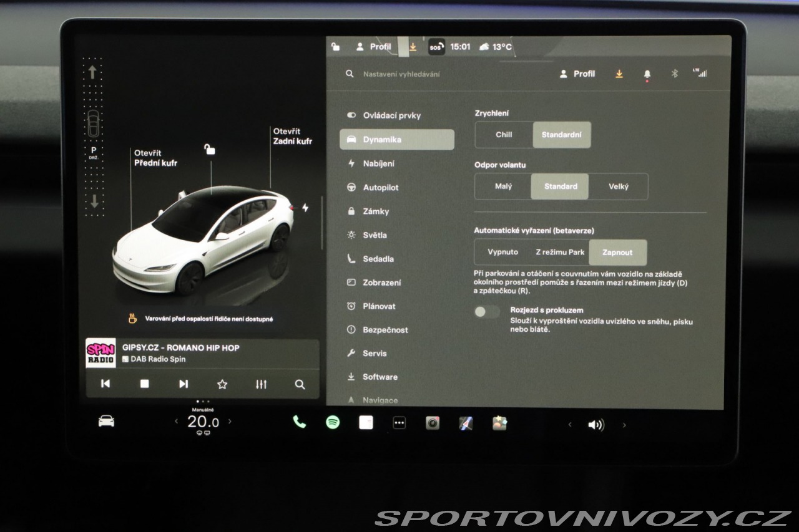Enable the Rozjezd s prokluzem toggle
The image size is (799, 532).
[487, 312]
